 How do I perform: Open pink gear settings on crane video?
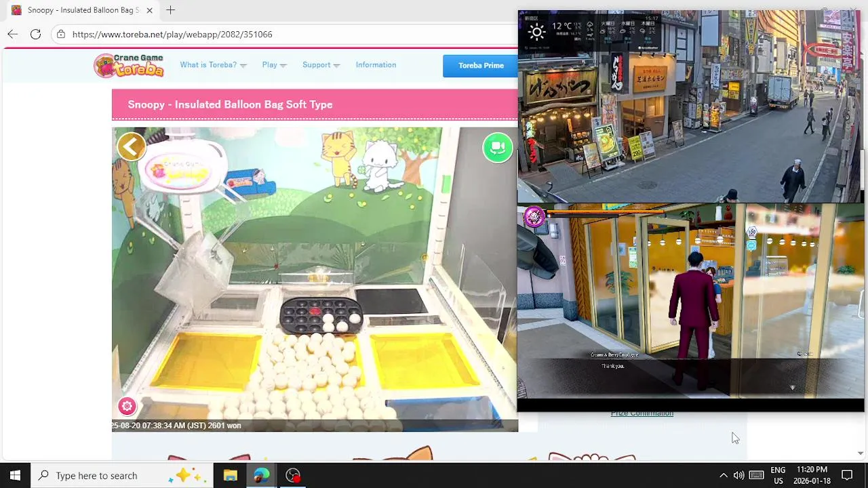(127, 406)
